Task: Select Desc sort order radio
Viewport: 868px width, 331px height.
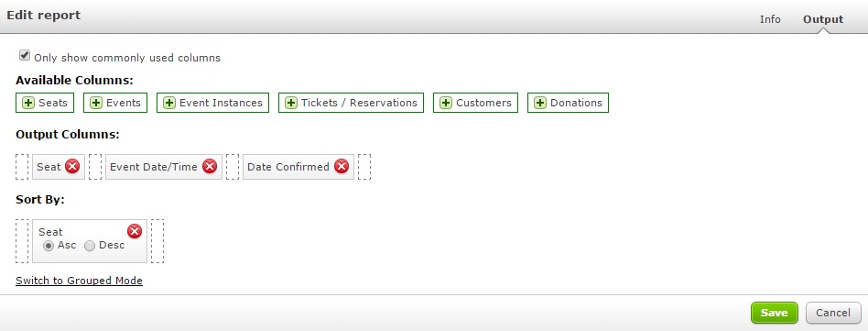Action: [90, 246]
